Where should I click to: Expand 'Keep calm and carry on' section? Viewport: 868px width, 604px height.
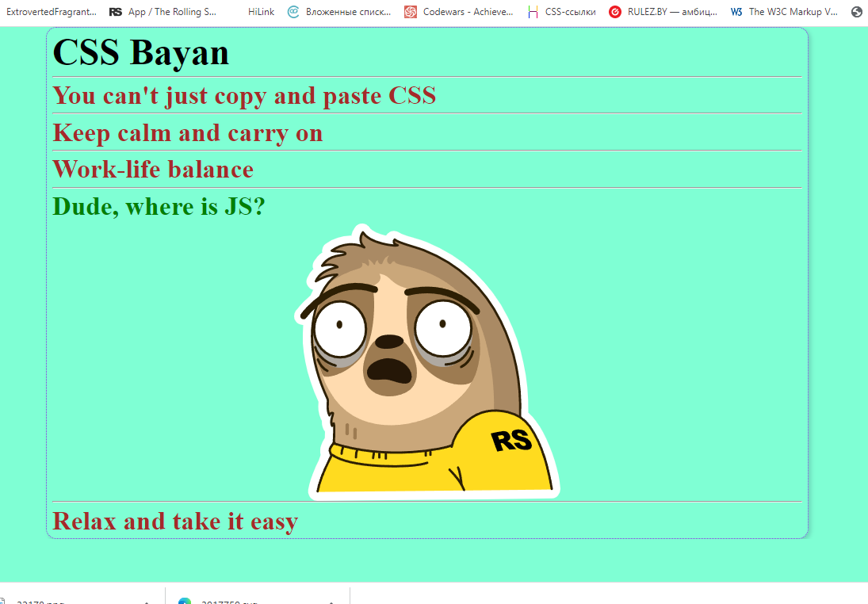188,133
